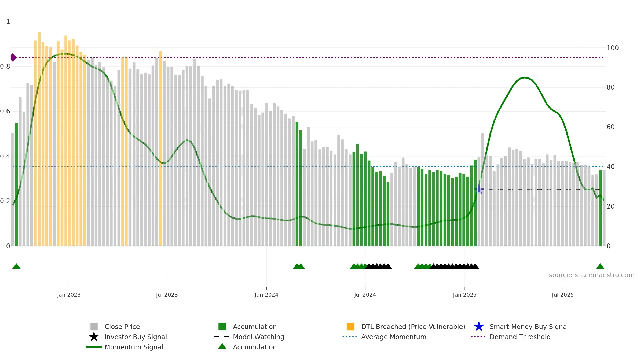Image resolution: width=644 pixels, height=362 pixels.
Task: Click the green Accumulation square swatch
Action: [222, 327]
